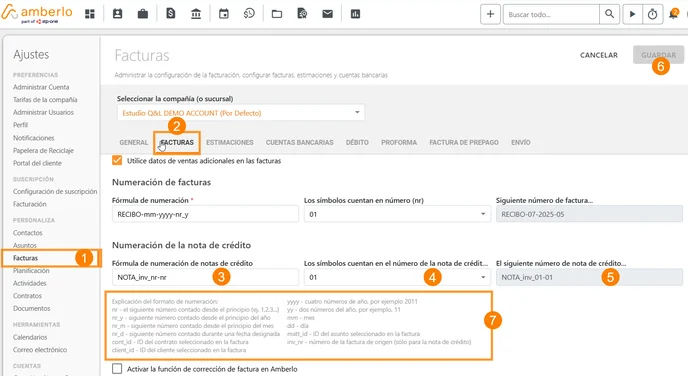The width and height of the screenshot is (688, 376).
Task: Switch to the FACTURAS tab
Action: tap(177, 142)
